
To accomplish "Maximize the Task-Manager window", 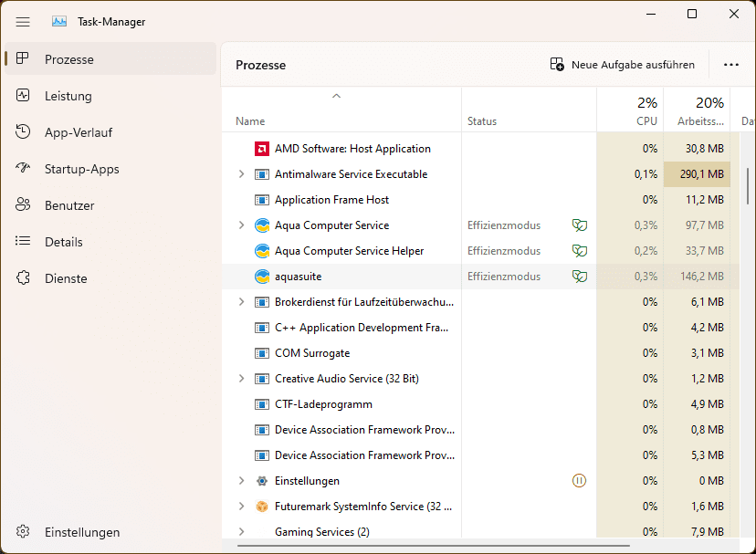I will (692, 14).
